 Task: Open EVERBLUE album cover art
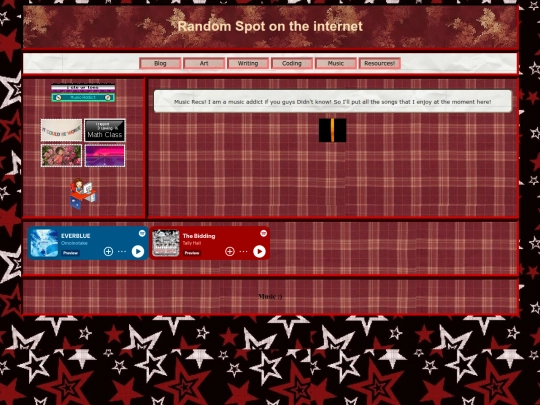44,243
